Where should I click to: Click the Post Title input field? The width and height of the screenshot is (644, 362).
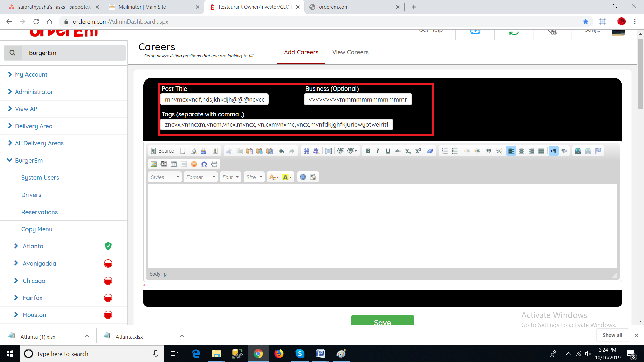pos(214,99)
